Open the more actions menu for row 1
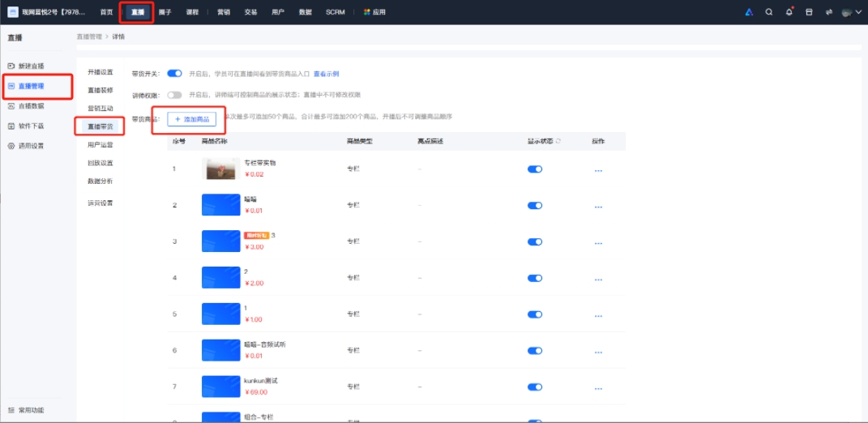 (598, 170)
